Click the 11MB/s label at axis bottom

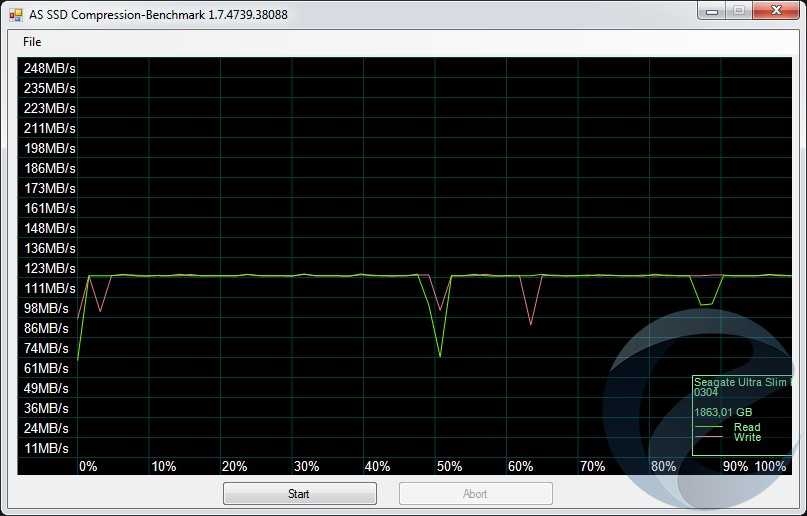pyautogui.click(x=46, y=448)
